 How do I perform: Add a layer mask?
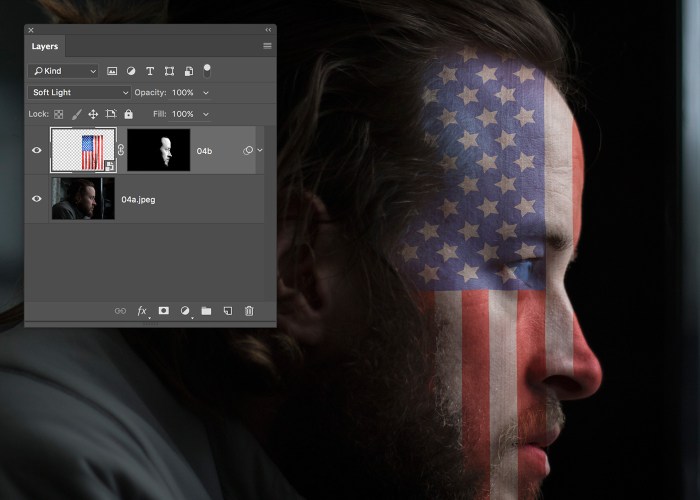coord(164,310)
